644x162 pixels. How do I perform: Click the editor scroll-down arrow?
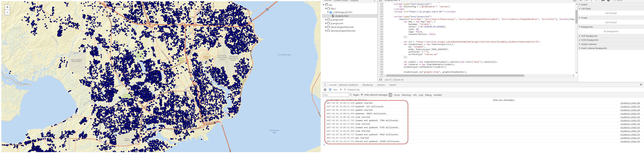tap(577, 72)
